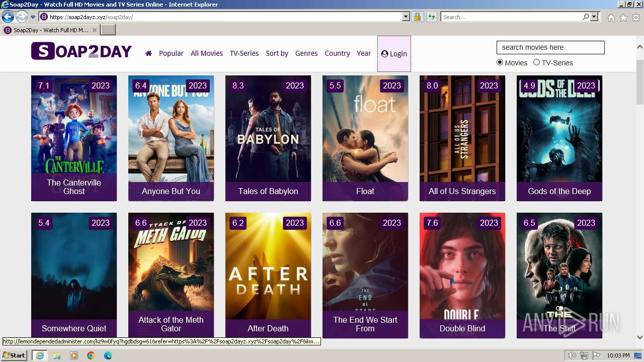Go back with the browser Back arrow
Viewport: 644px width, 362px height.
click(x=8, y=17)
